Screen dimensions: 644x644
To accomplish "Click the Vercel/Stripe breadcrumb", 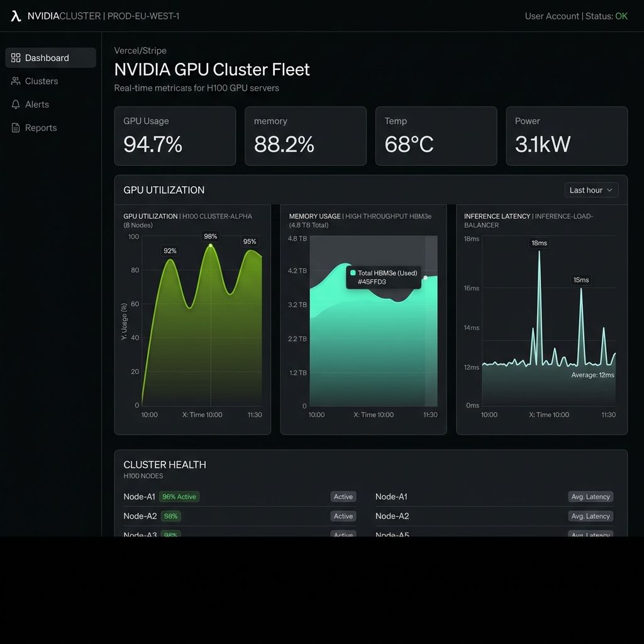I will [x=140, y=50].
